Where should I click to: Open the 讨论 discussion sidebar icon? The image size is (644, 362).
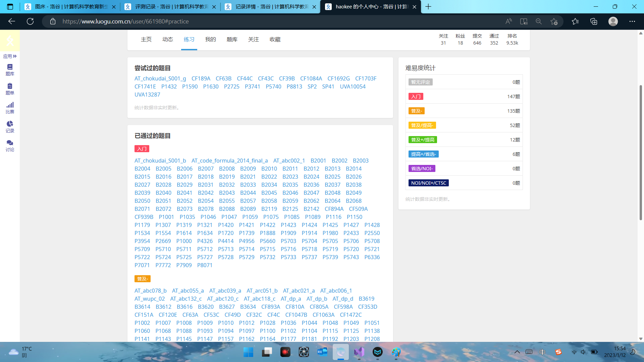[x=10, y=145]
